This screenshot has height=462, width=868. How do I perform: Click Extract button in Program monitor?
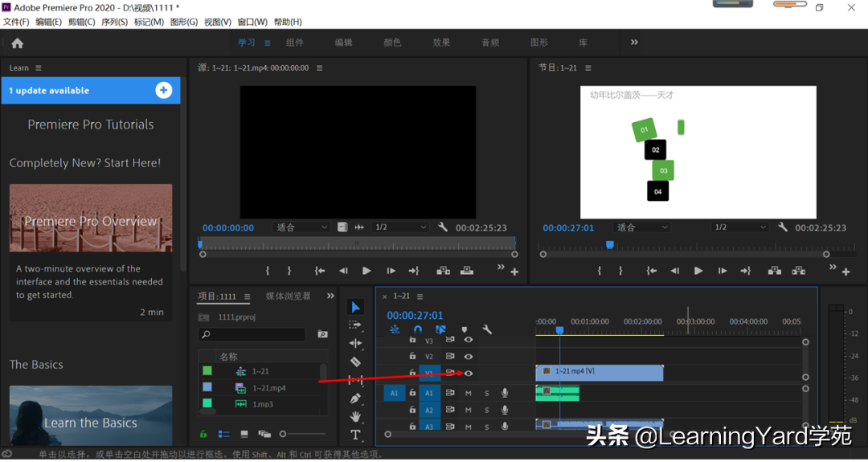coord(798,271)
